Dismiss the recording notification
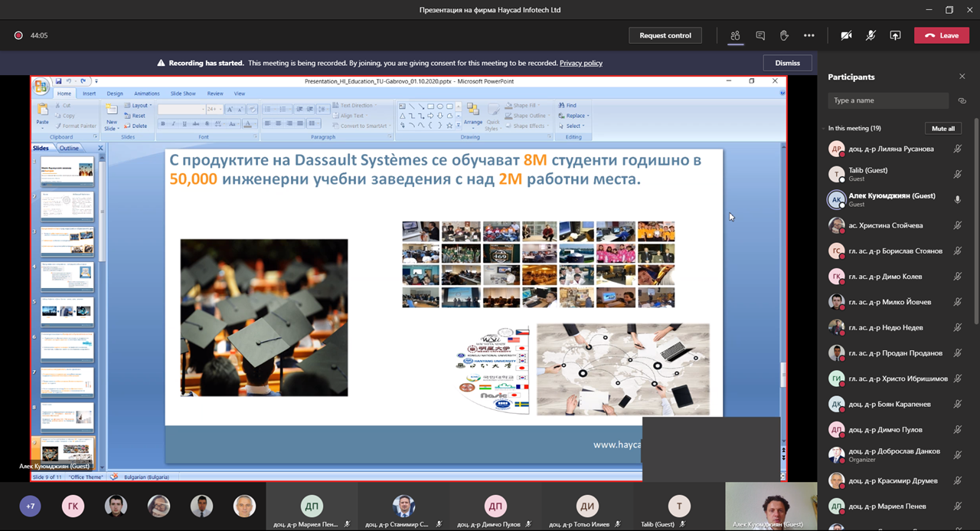Viewport: 980px width, 531px height. coord(788,63)
